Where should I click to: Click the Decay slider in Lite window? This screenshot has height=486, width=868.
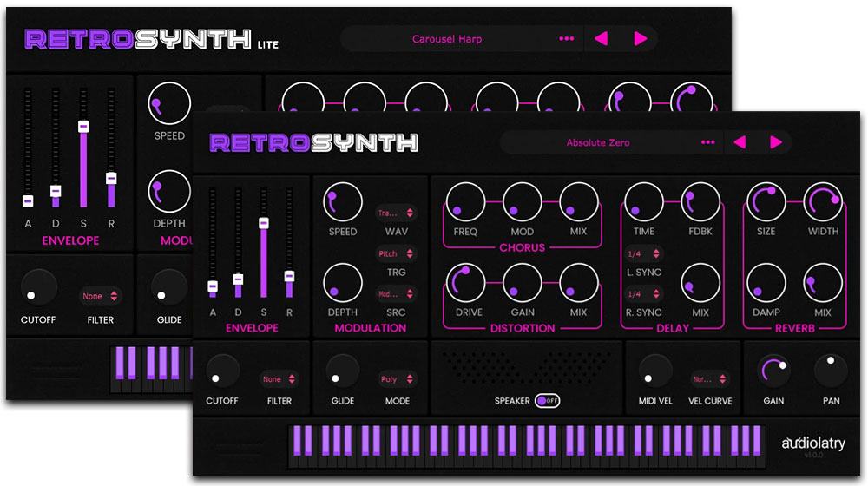pos(56,148)
